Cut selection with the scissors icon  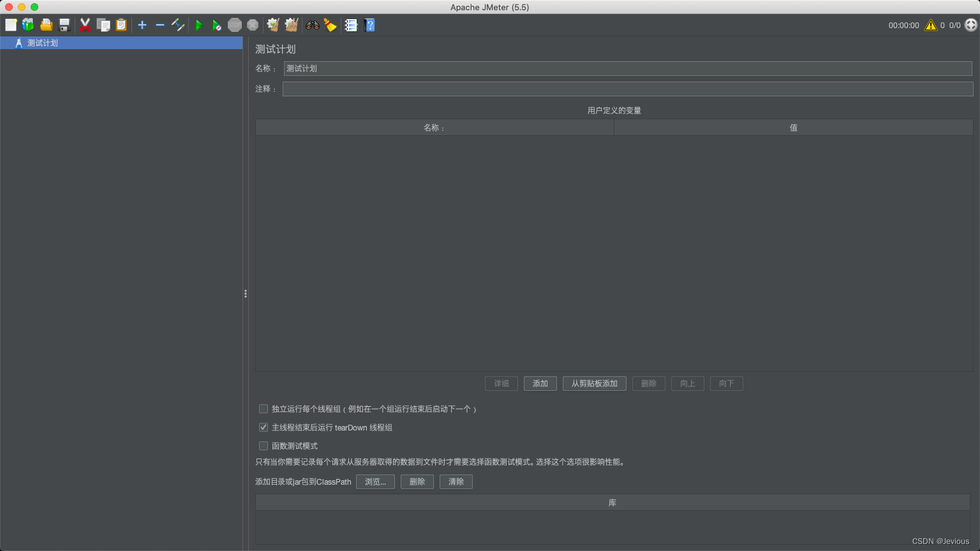(85, 25)
